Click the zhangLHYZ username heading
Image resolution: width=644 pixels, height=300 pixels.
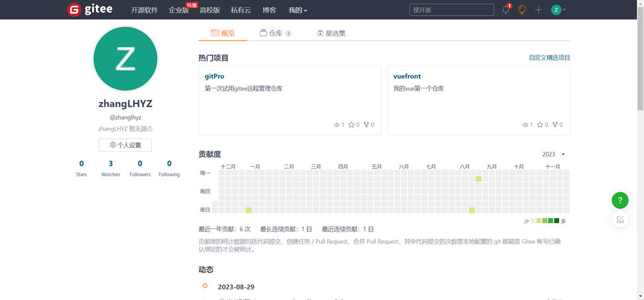tap(125, 103)
